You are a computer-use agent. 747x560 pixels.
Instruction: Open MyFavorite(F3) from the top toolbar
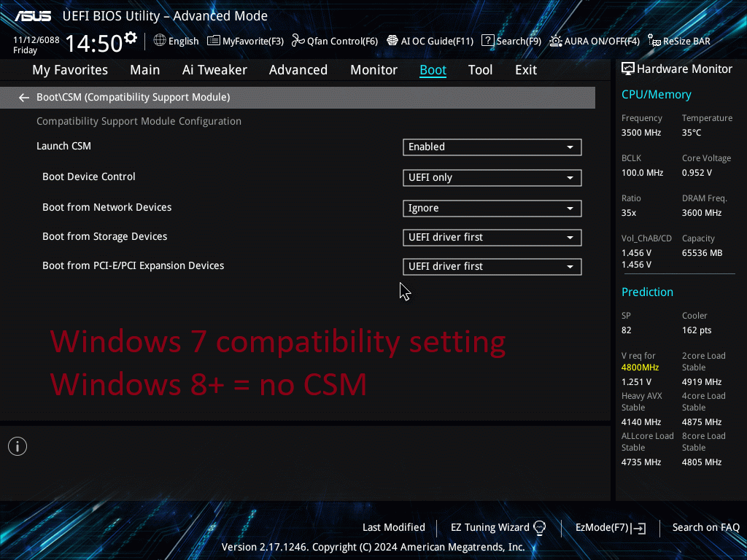click(245, 41)
